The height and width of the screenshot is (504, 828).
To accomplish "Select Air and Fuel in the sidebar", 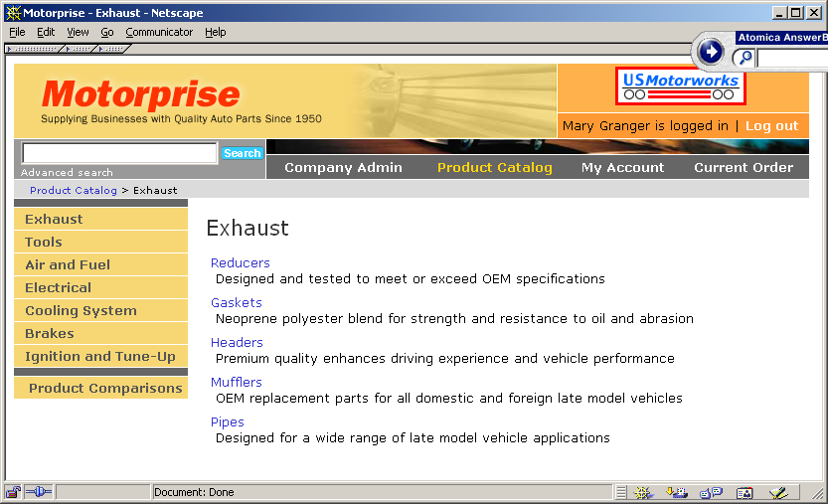I will tap(100, 264).
